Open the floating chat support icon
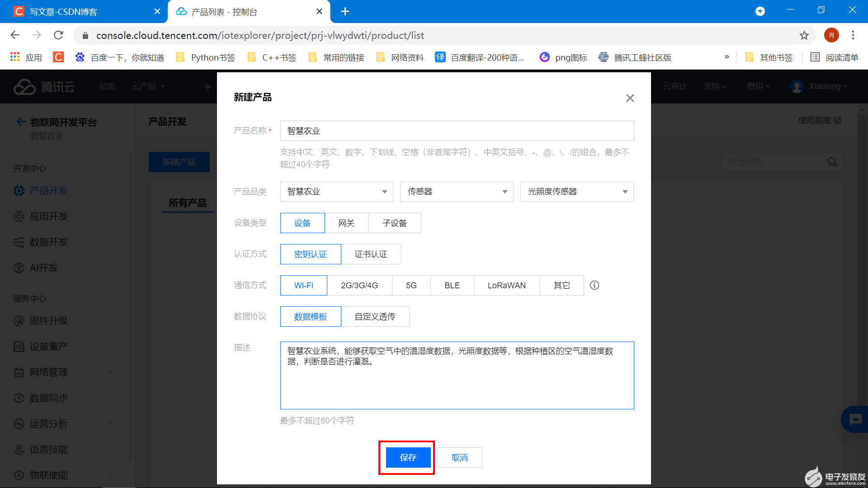Image resolution: width=868 pixels, height=488 pixels. 855,419
